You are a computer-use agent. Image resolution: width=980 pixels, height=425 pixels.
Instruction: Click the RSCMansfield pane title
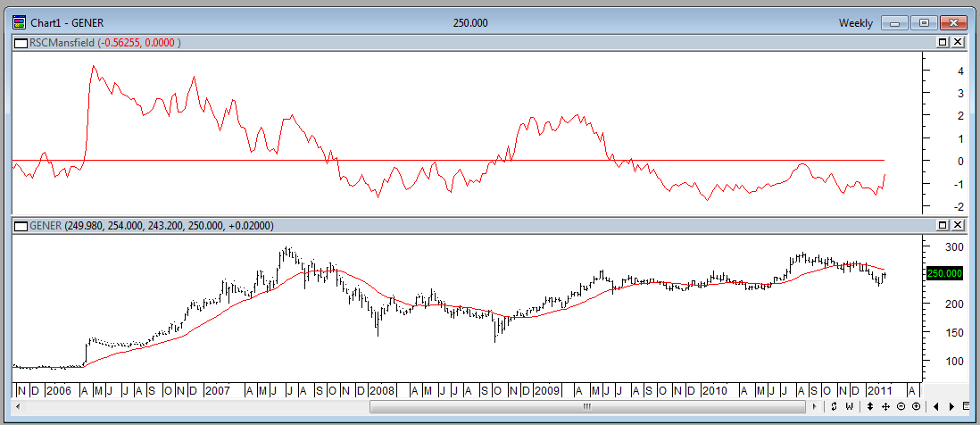pyautogui.click(x=60, y=43)
